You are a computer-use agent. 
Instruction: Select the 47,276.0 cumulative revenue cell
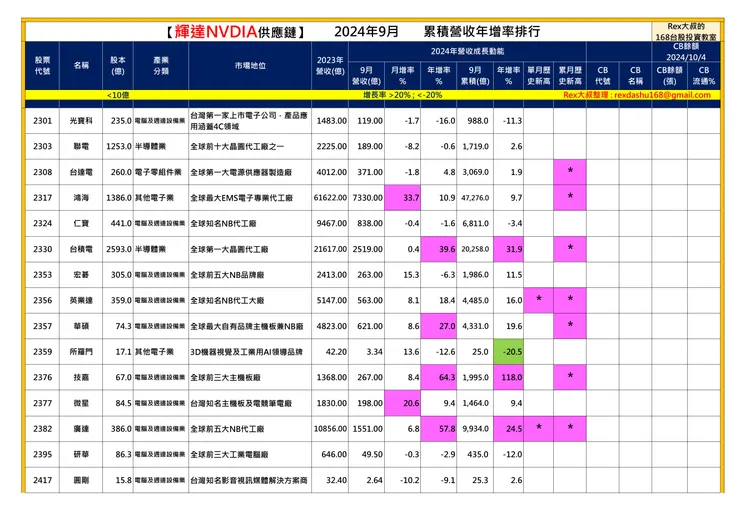475,198
